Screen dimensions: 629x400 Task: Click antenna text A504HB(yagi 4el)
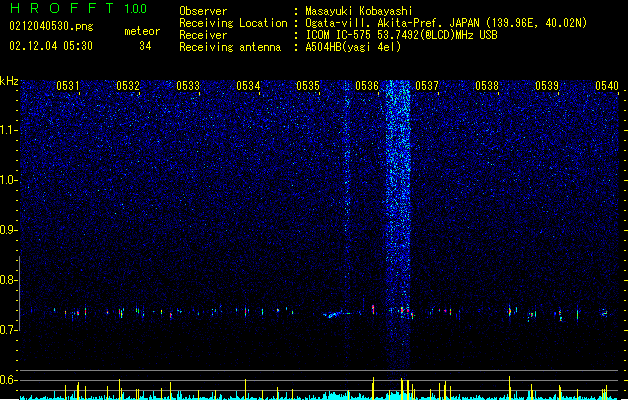tap(353, 47)
